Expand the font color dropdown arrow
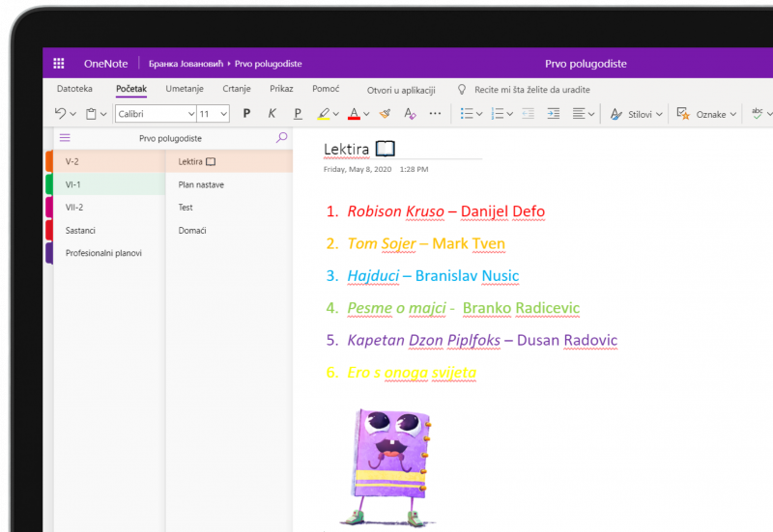 point(366,114)
